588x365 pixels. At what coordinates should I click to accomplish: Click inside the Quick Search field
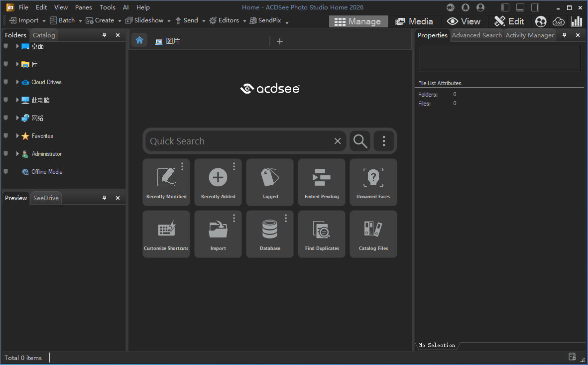(x=239, y=141)
